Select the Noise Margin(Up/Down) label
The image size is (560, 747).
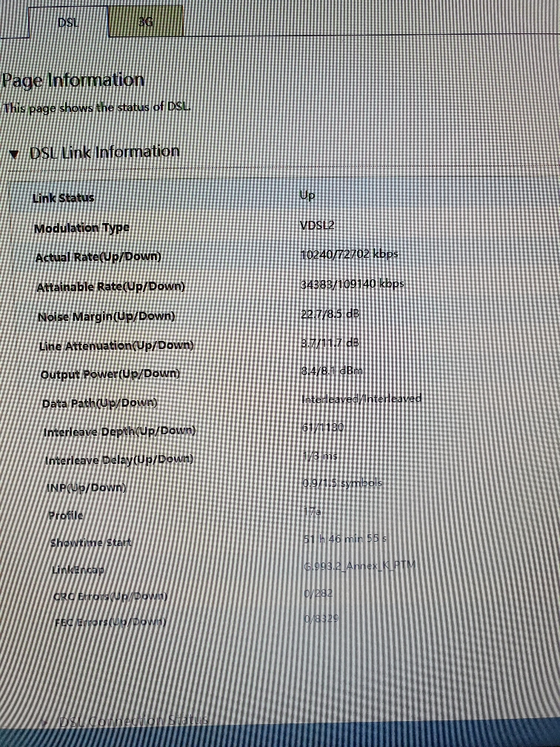[106, 316]
